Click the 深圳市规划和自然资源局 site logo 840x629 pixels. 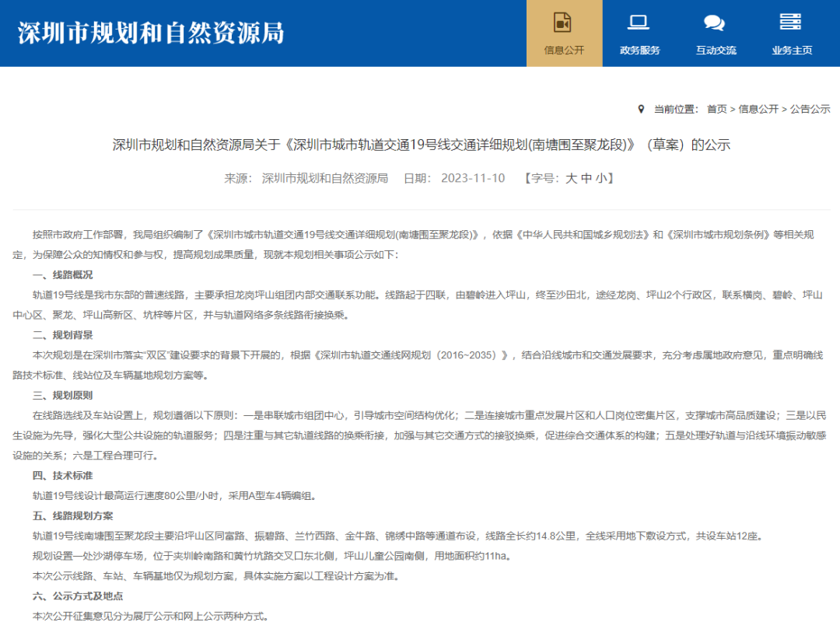[151, 33]
